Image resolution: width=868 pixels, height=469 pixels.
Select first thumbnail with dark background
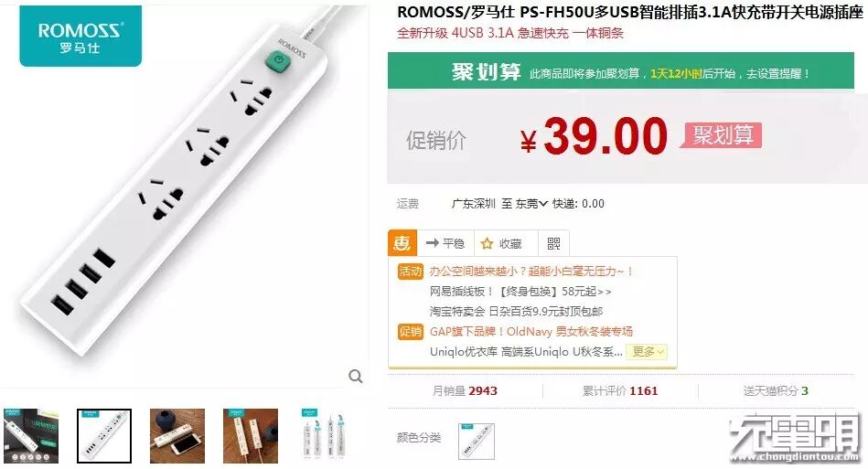[31, 436]
